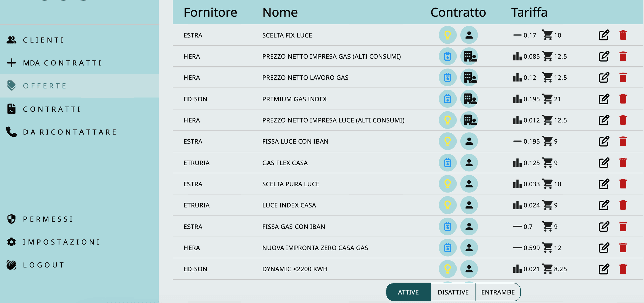The height and width of the screenshot is (303, 644).
Task: Click light bulb icon for DYNAMIC <2200 KWH
Action: click(448, 269)
